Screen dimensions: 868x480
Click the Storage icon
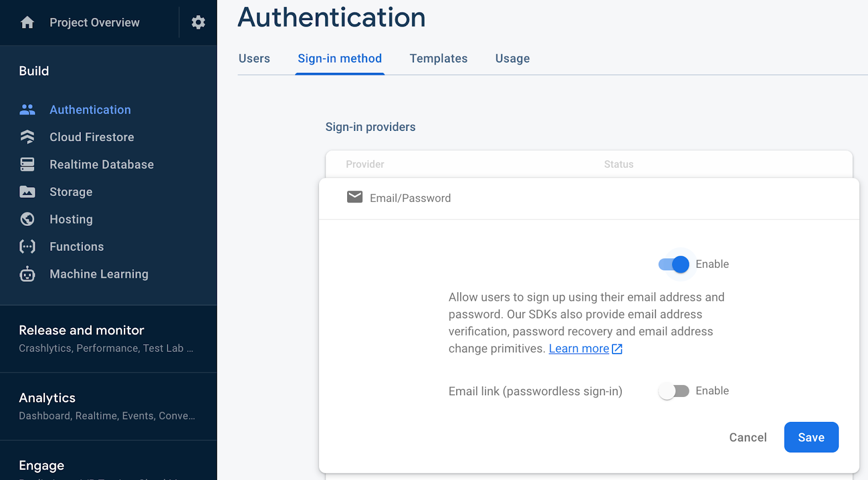[27, 192]
